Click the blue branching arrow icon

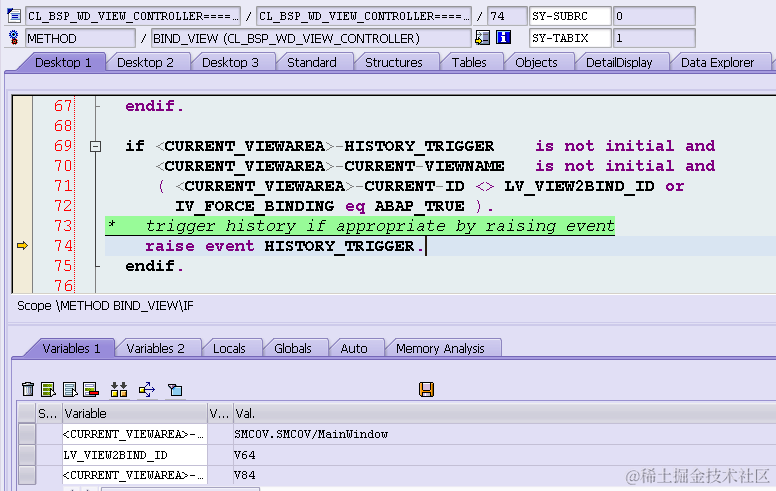pyautogui.click(x=147, y=390)
